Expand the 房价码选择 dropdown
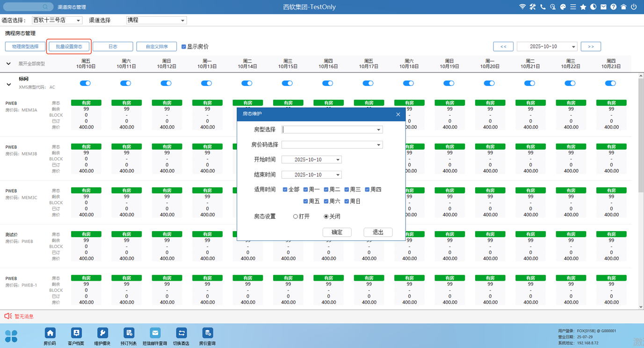644x348 pixels. pos(332,145)
